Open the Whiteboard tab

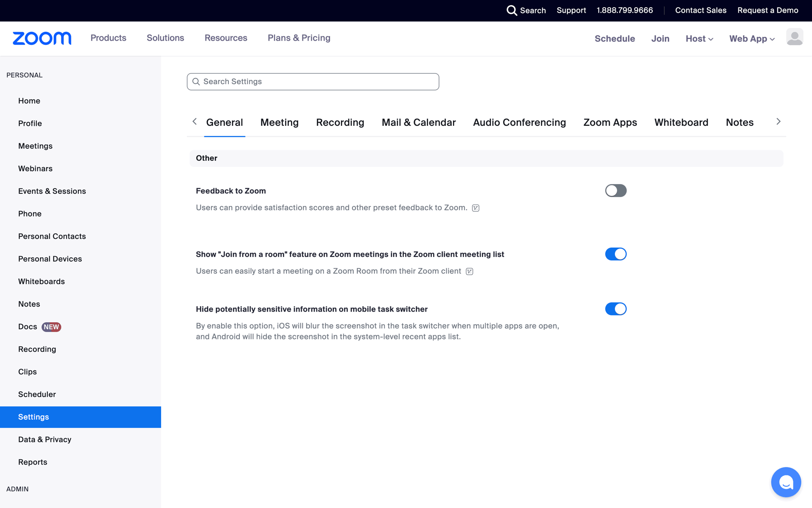click(681, 122)
